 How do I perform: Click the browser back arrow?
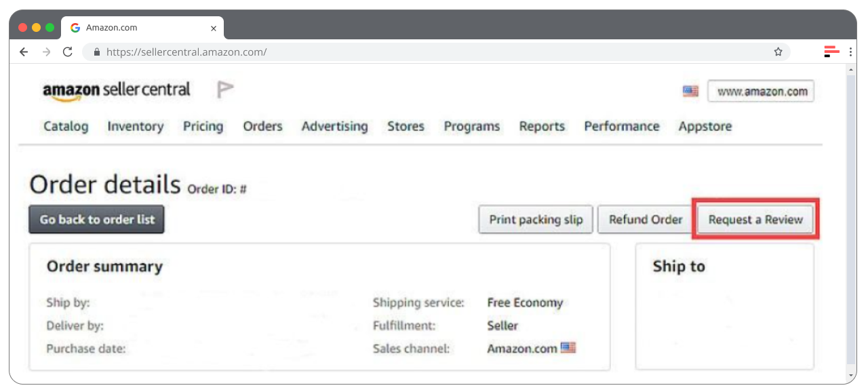(24, 51)
